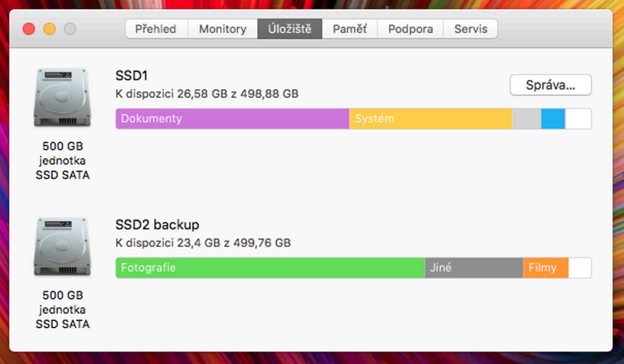This screenshot has height=364, width=624.
Task: Click the purple Dokumenty storage segment
Action: pos(232,119)
